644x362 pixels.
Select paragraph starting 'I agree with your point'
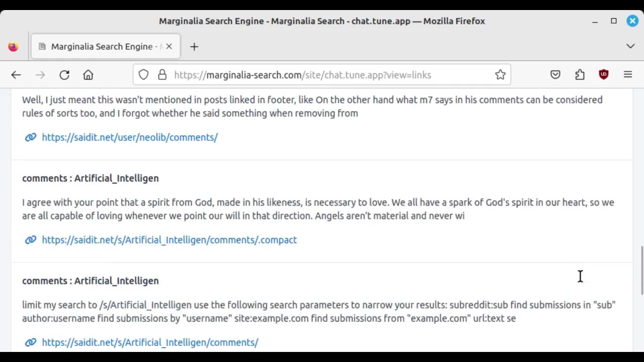[318, 209]
